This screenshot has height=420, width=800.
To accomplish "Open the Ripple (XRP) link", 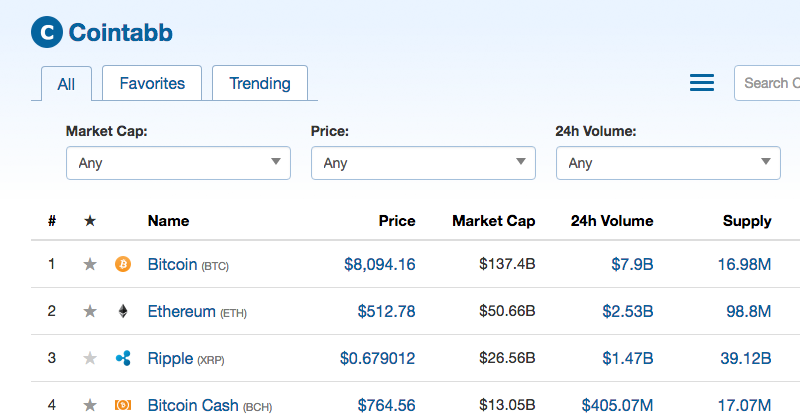I will 186,358.
